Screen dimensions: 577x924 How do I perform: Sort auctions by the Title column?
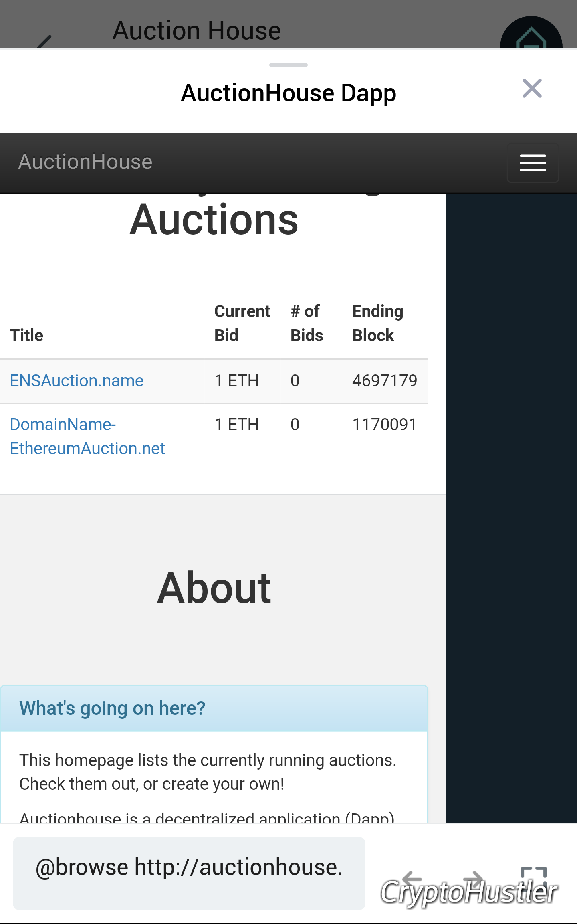click(x=26, y=335)
